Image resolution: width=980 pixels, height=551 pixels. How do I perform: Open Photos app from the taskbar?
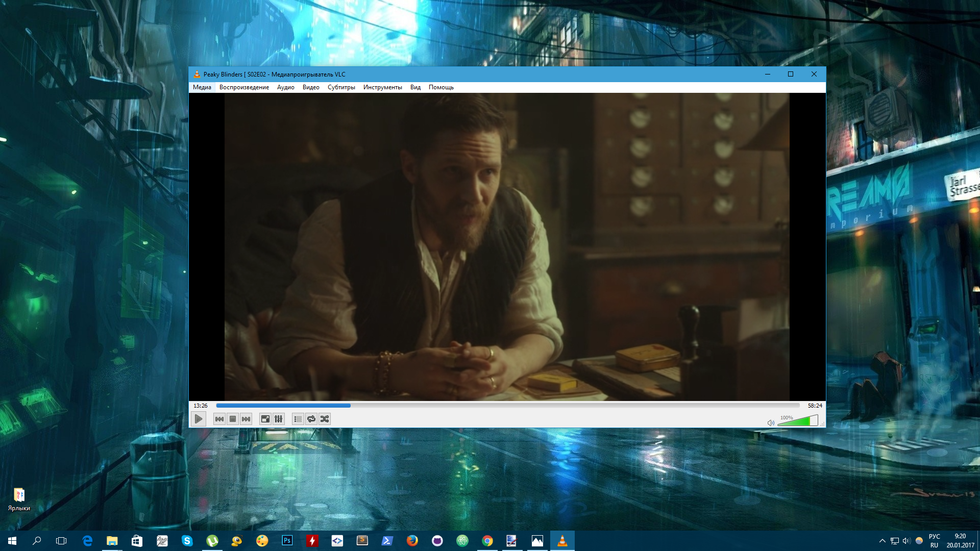[x=537, y=541]
